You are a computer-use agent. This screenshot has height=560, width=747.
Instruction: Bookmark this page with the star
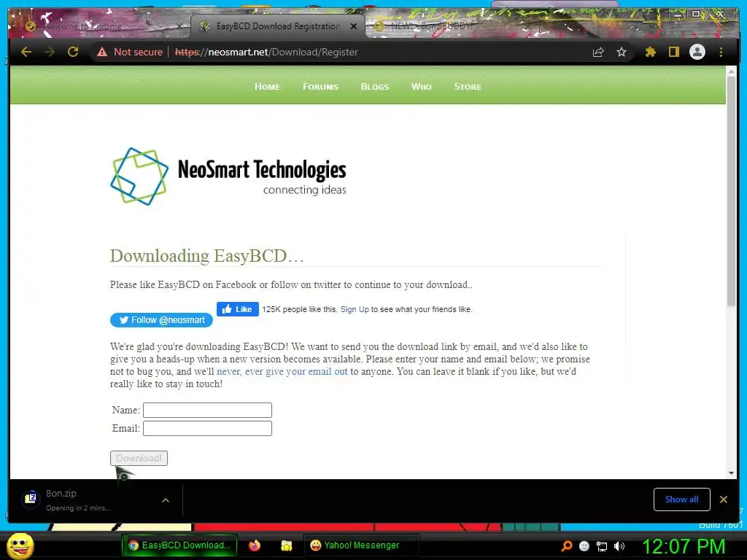(622, 52)
